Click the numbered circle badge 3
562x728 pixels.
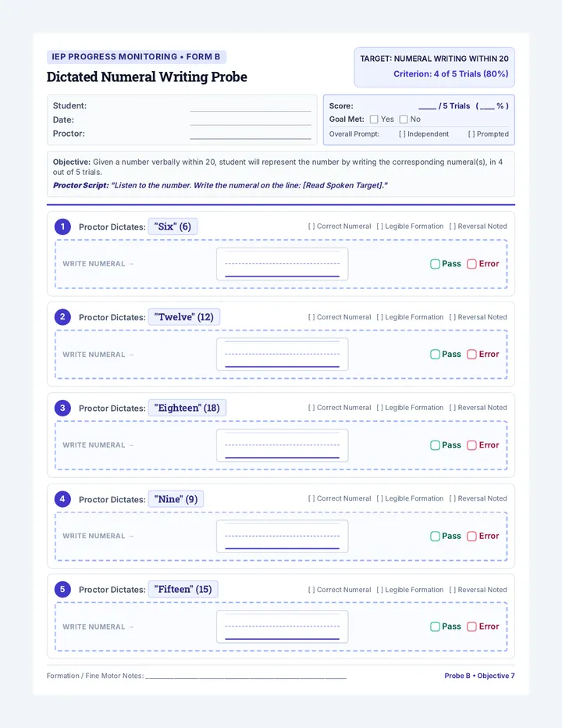point(62,408)
